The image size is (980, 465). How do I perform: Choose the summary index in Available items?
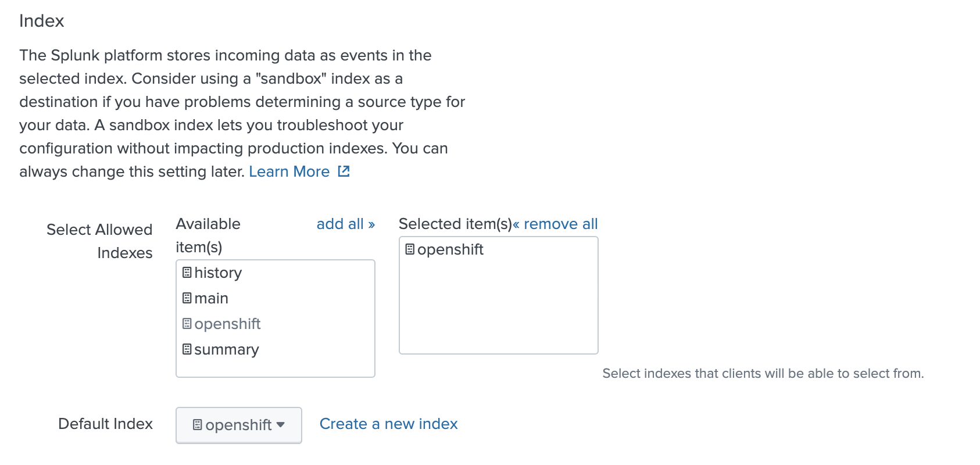click(x=227, y=349)
